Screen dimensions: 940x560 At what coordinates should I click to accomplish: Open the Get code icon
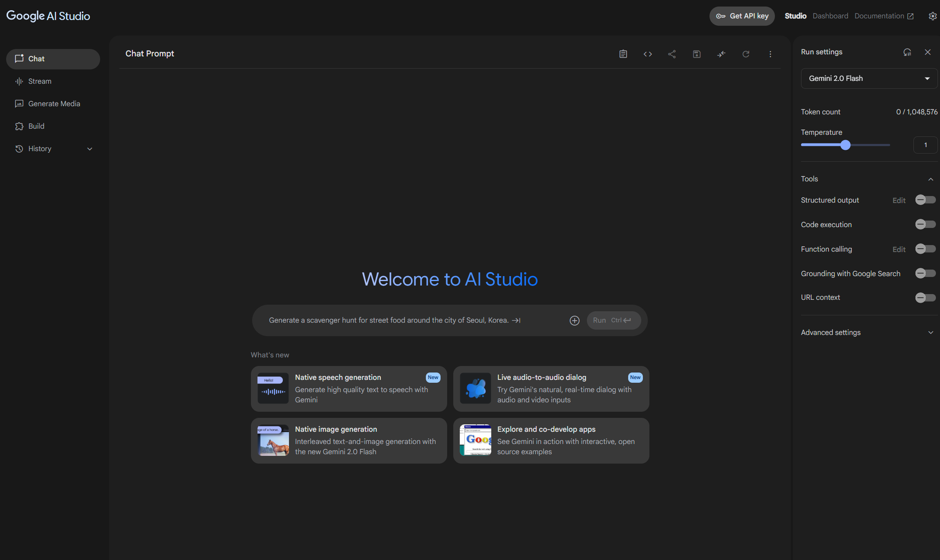click(647, 54)
